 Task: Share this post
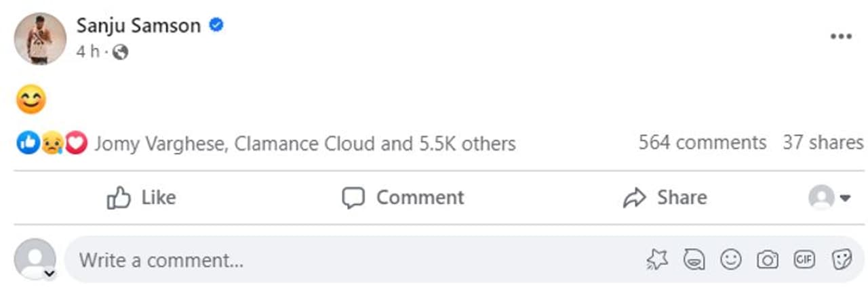click(x=665, y=198)
